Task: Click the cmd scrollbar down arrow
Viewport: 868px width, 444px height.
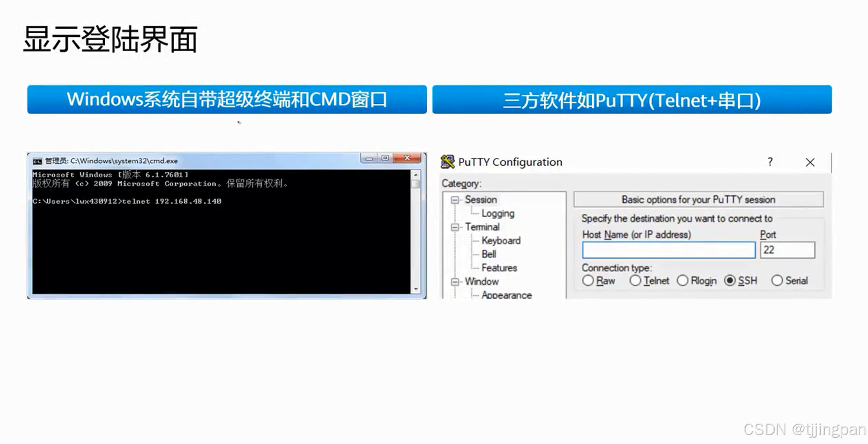Action: click(416, 289)
